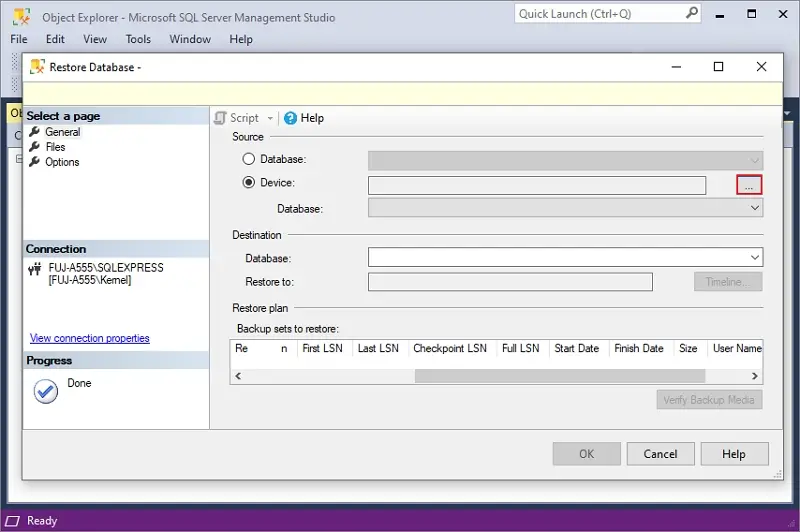Click the connection server icon
This screenshot has width=800, height=532.
coord(35,269)
